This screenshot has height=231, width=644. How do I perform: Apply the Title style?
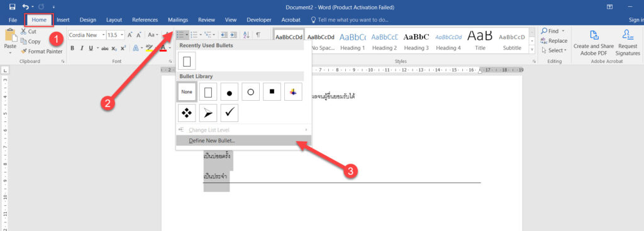pos(480,41)
